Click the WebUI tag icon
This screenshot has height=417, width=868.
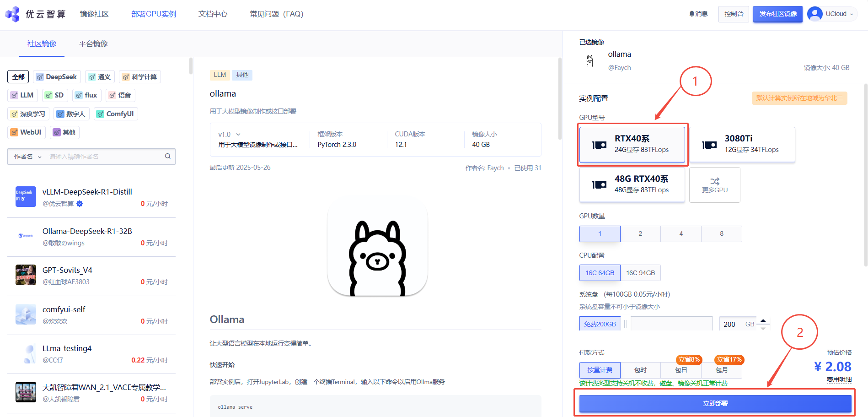coord(15,132)
